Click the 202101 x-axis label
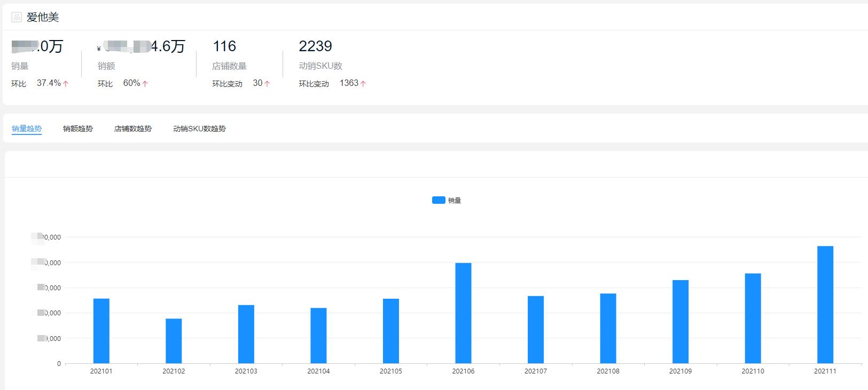 click(101, 371)
